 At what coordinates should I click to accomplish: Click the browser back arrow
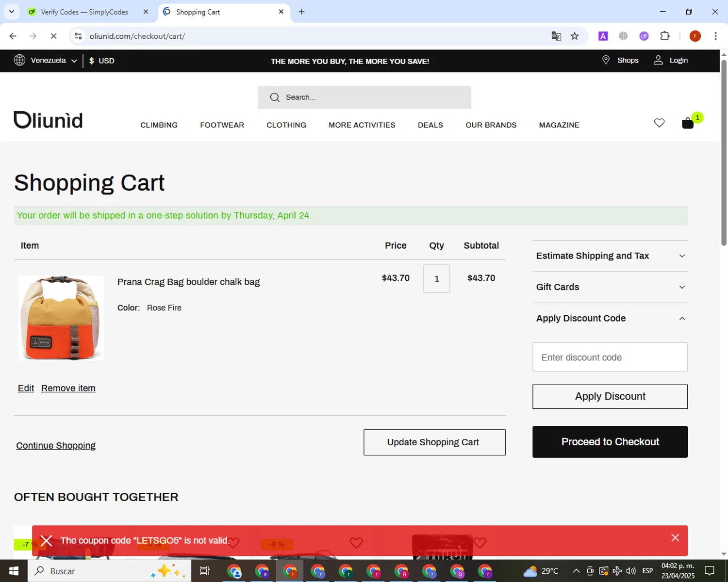(13, 36)
